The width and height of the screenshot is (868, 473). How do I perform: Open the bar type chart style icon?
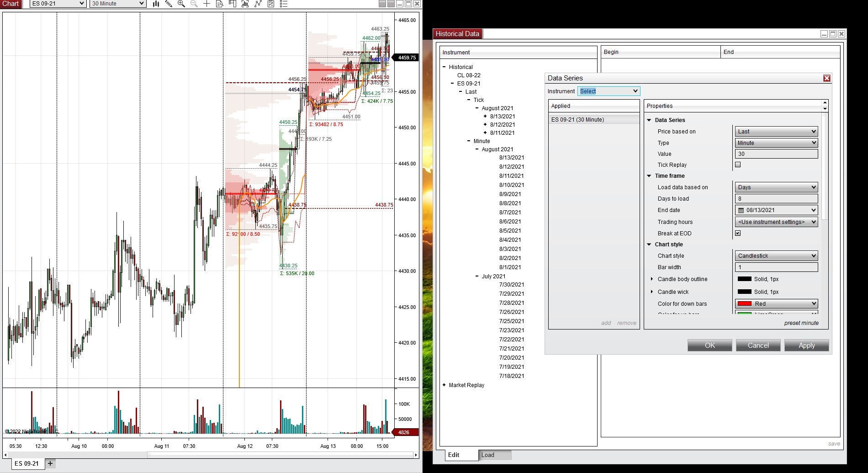tap(156, 4)
